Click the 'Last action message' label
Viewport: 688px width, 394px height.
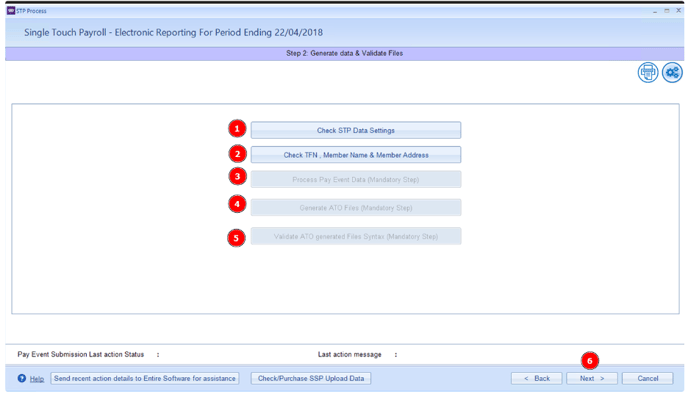pyautogui.click(x=350, y=354)
